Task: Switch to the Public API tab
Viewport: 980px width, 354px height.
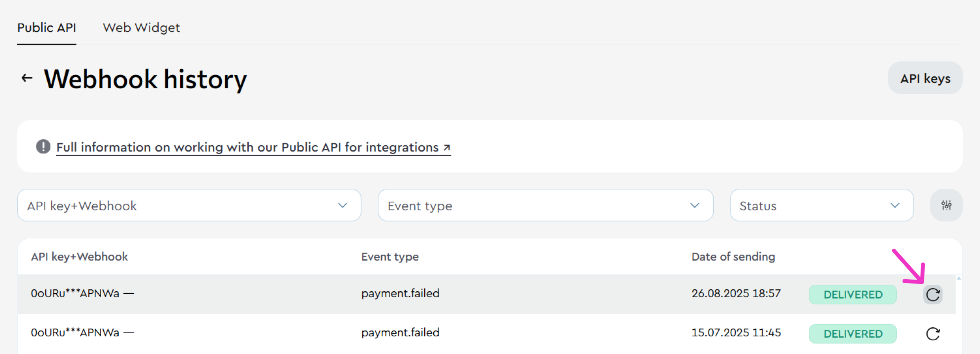Action: coord(47,28)
